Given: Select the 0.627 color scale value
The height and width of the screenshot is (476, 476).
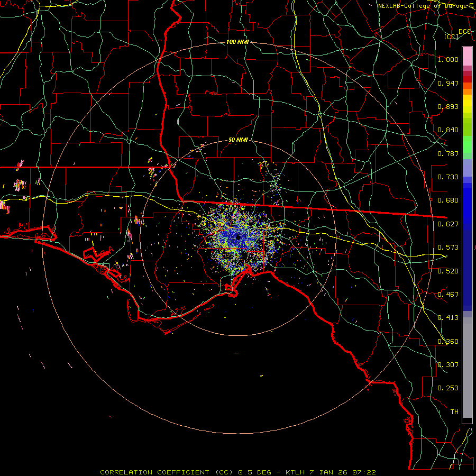Looking at the screenshot, I should tap(448, 224).
